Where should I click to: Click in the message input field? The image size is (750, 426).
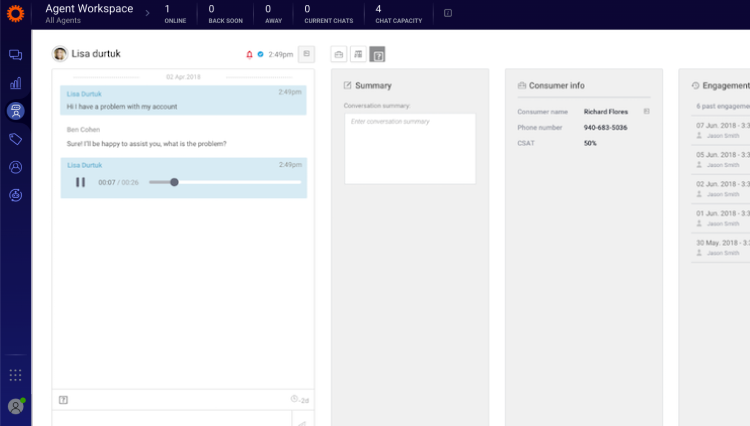tap(171, 418)
